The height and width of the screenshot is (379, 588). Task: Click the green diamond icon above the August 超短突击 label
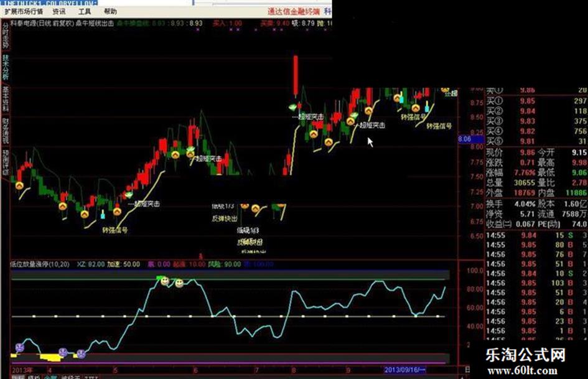click(293, 108)
